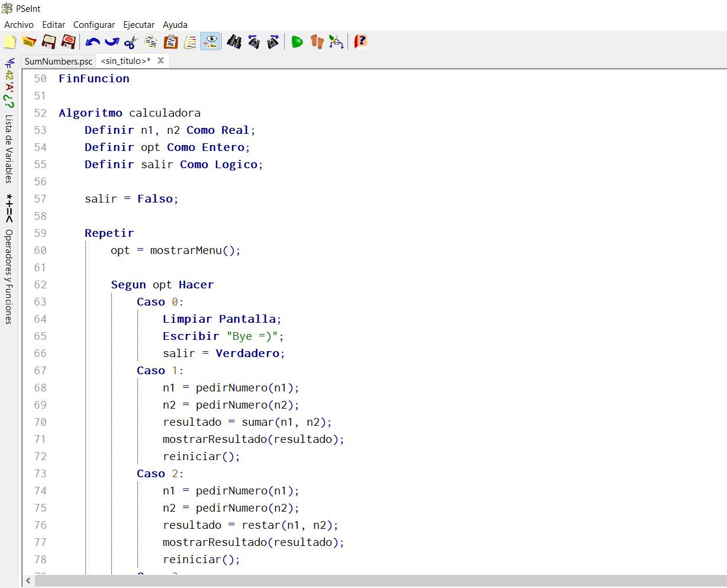Click the fix indentation icon
Screen dimensions: 727x588
(x=191, y=41)
